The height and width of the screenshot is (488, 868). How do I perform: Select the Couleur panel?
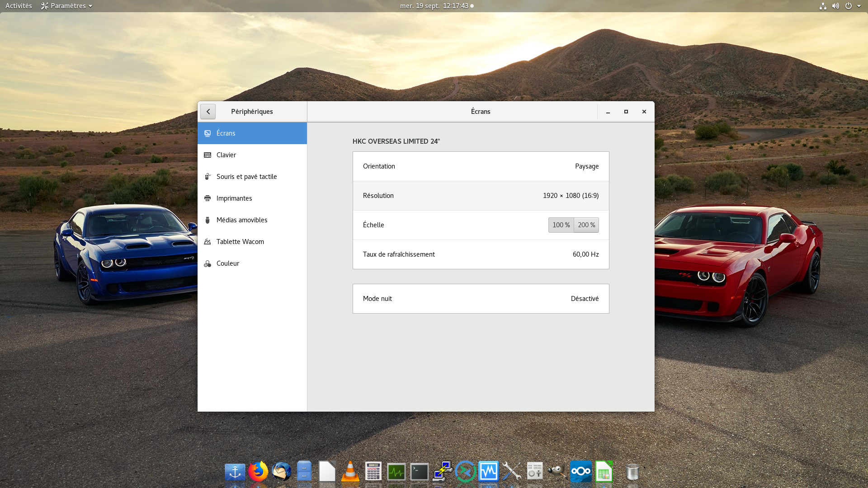[227, 263]
